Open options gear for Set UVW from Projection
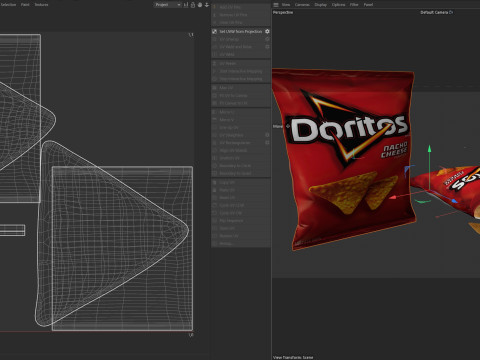This screenshot has width=480, height=360. (267, 31)
